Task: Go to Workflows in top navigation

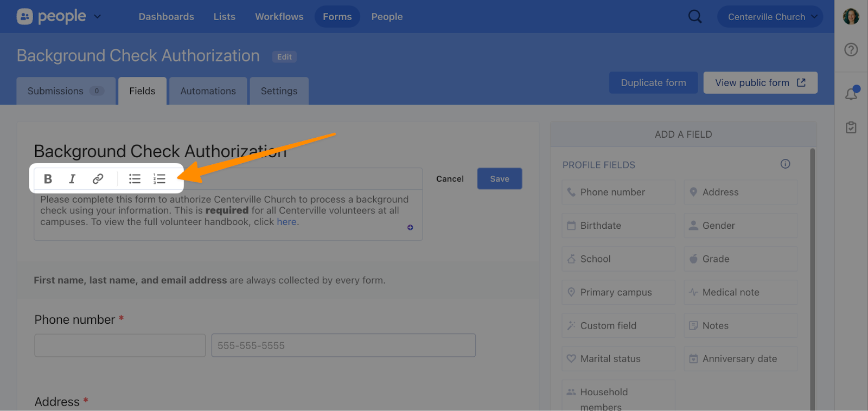Action: [279, 17]
